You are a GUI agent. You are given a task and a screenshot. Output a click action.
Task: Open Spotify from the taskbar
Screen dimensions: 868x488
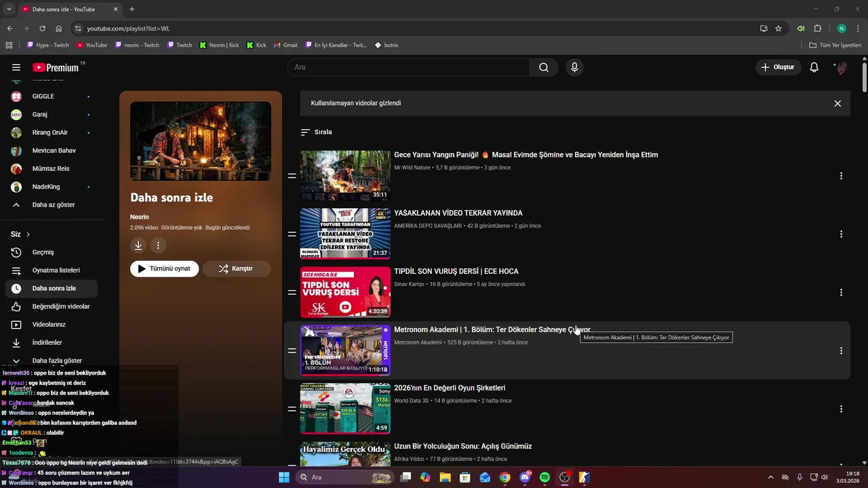click(x=545, y=477)
